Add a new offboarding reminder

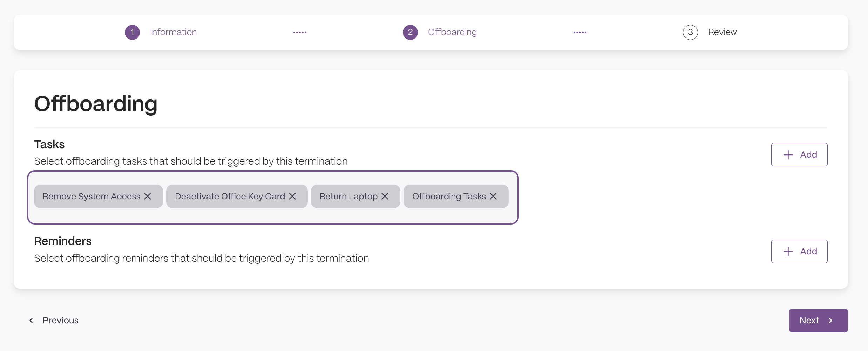[x=799, y=251]
